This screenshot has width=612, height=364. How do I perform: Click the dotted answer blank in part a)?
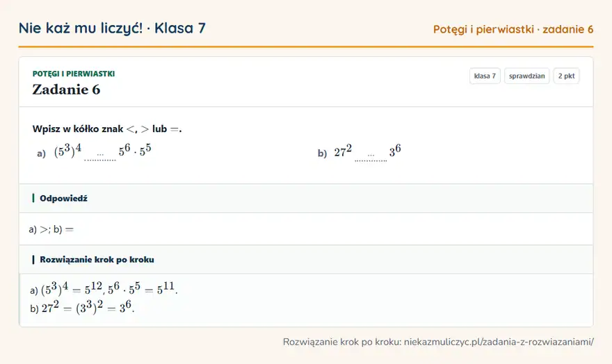(100, 156)
